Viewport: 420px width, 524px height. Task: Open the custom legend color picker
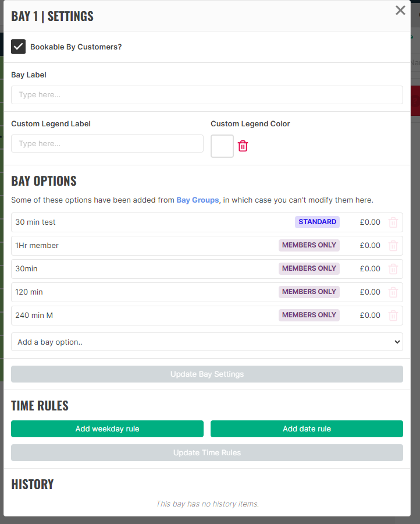222,146
